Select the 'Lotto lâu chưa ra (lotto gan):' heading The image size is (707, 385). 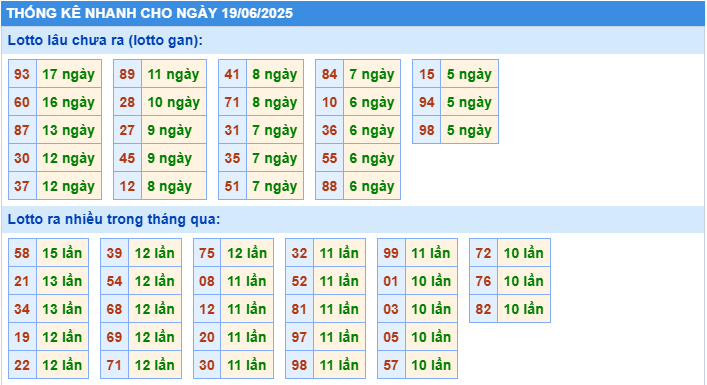point(105,40)
